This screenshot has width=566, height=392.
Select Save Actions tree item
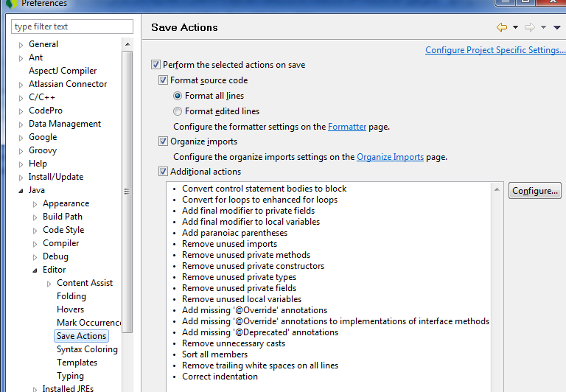pos(81,336)
